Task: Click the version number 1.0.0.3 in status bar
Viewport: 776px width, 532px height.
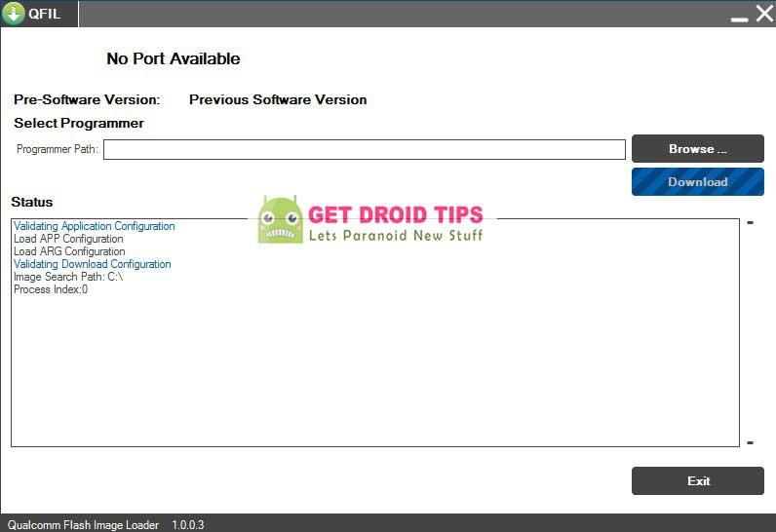Action: click(x=188, y=525)
